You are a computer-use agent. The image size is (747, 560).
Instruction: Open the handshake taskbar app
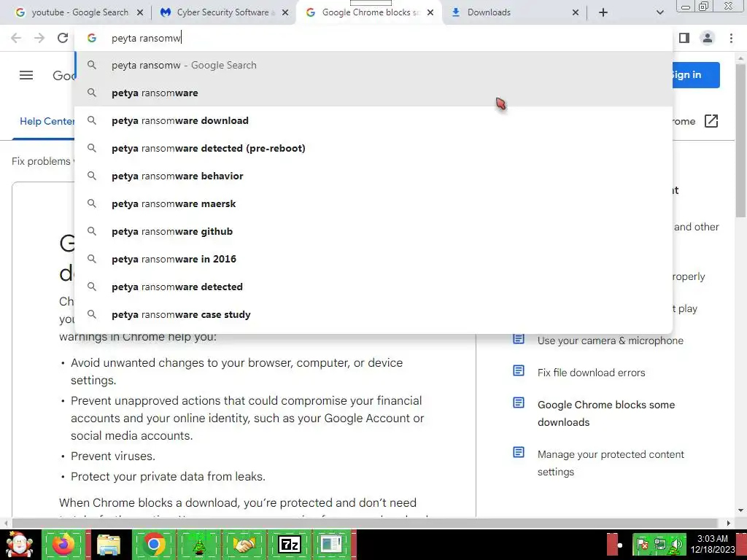(x=244, y=544)
